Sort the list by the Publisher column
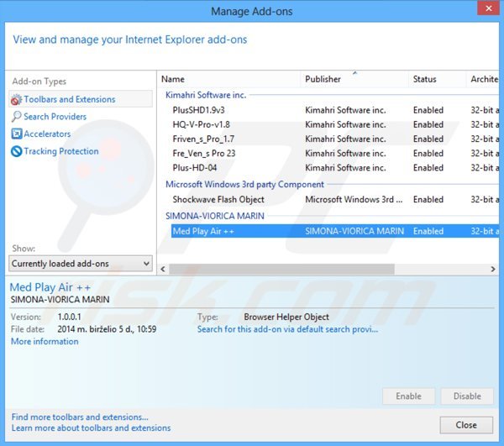 [x=354, y=79]
